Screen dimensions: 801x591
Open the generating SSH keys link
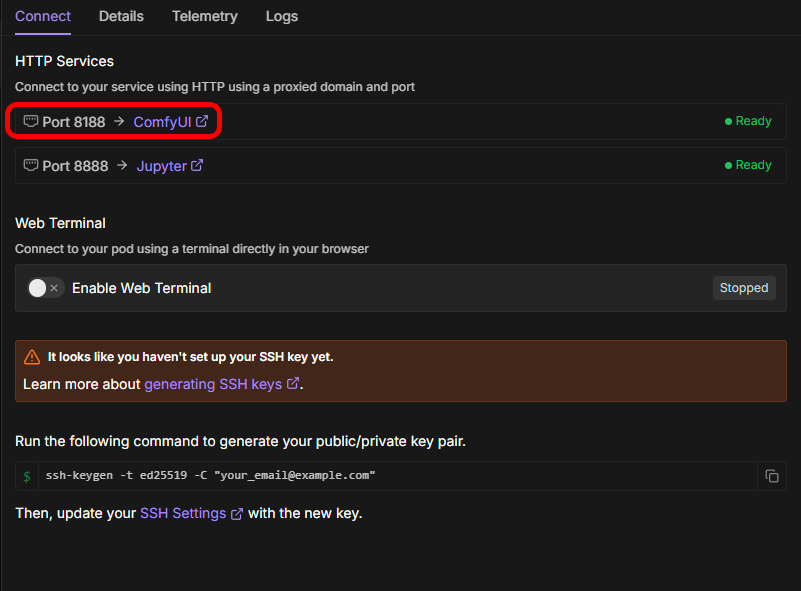pos(213,384)
